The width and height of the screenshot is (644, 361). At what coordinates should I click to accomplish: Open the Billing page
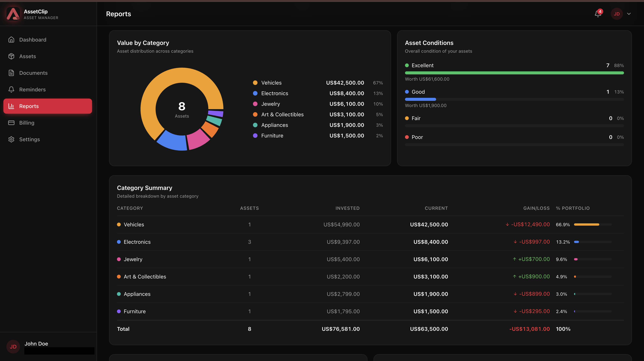(x=48, y=123)
